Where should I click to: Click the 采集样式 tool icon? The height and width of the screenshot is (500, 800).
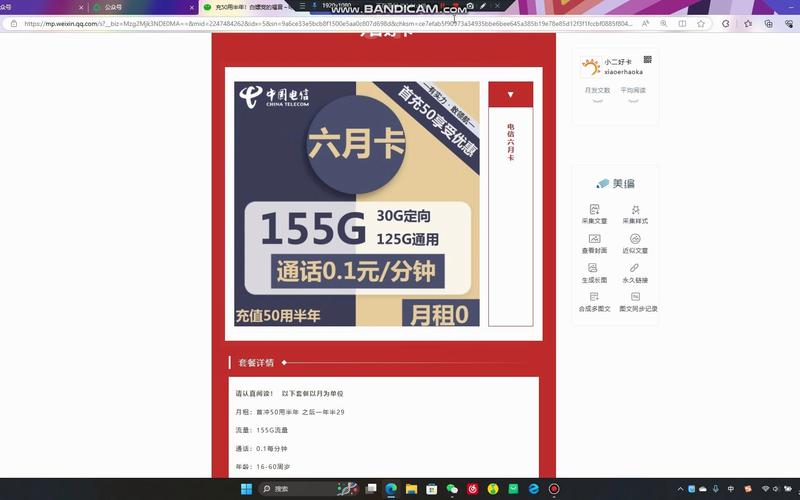[x=635, y=210]
